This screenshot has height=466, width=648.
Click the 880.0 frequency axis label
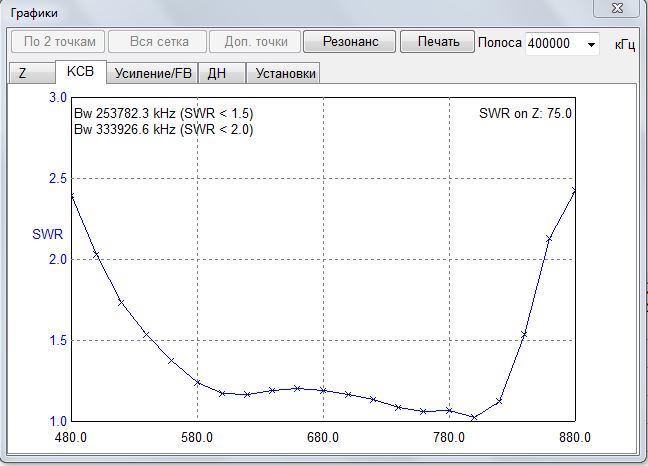pos(575,437)
